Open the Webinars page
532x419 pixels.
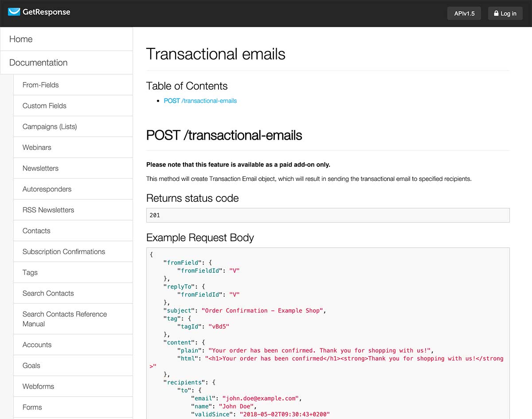pos(73,147)
